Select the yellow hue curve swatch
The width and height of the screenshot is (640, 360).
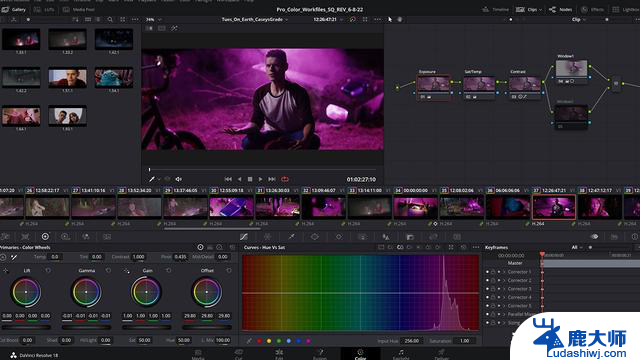pos(269,341)
